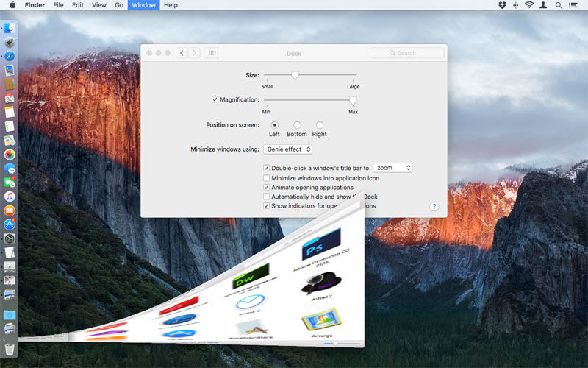
Task: Select Dreamweaver Dw icon in minimizing window
Action: (x=251, y=276)
